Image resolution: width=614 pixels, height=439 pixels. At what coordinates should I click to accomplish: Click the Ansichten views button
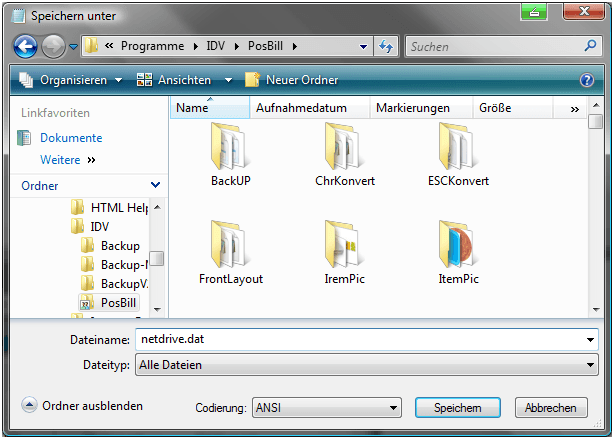[173, 80]
